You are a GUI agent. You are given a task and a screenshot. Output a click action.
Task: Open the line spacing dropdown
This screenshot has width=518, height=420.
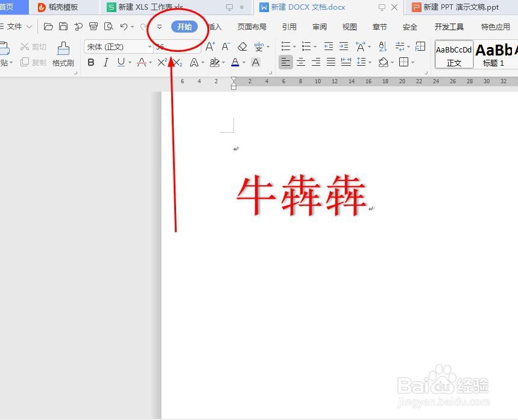coord(370,62)
